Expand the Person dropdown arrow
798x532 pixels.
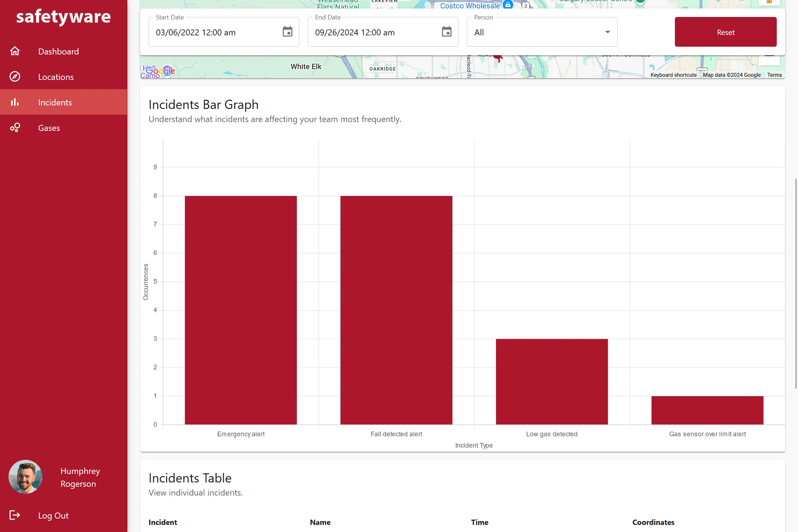click(608, 32)
